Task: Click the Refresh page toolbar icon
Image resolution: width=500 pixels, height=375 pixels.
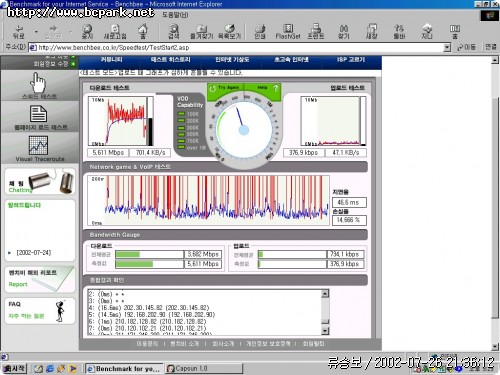Action: coord(115,31)
